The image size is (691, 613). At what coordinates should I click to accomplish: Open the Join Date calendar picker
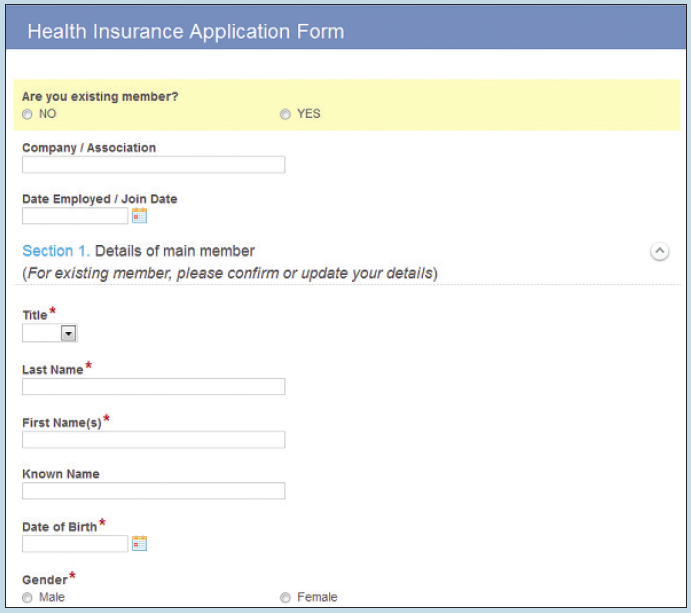(139, 215)
